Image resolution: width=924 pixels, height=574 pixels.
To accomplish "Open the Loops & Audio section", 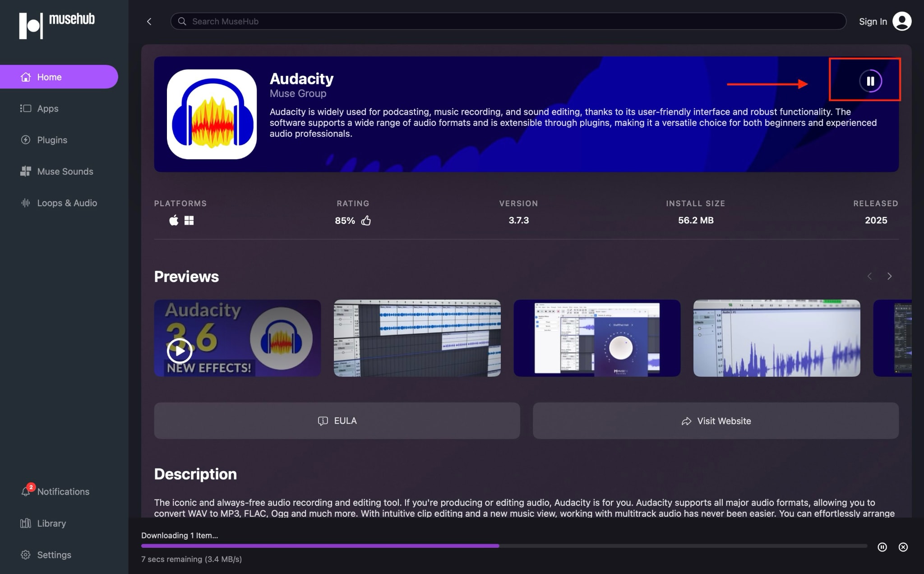I will 59,203.
